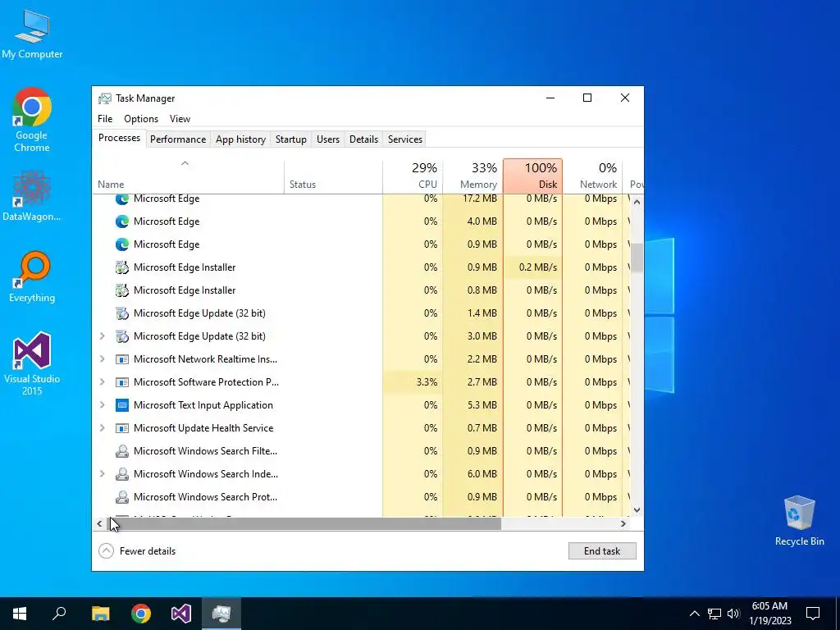The image size is (840, 630).
Task: Expand Microsoft Update Health Service row
Action: 103,428
